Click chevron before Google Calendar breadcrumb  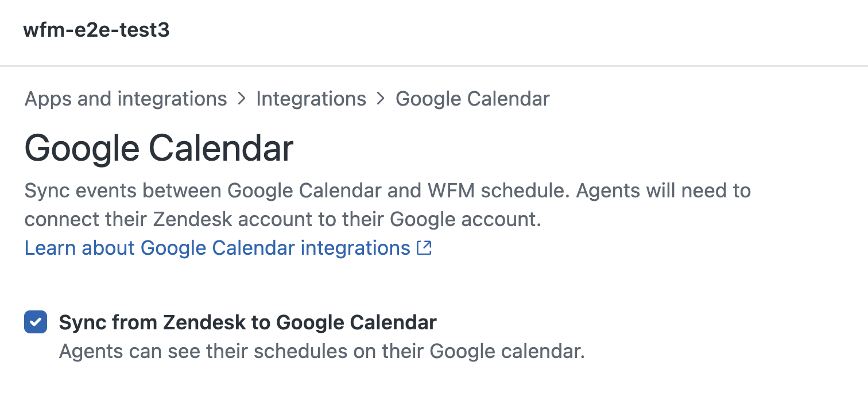(381, 99)
